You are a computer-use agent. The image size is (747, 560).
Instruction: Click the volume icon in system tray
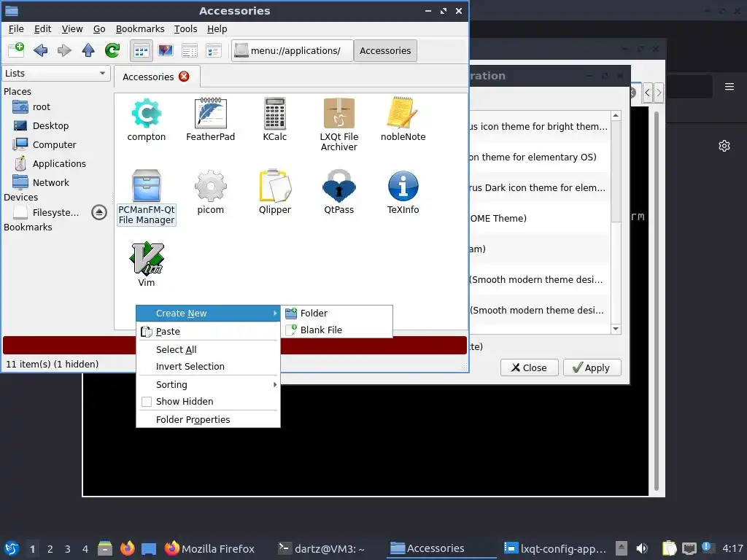(x=642, y=548)
